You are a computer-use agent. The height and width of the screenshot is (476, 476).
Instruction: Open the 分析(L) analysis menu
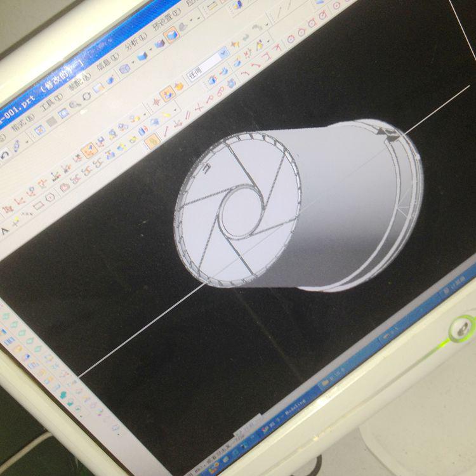click(x=136, y=43)
